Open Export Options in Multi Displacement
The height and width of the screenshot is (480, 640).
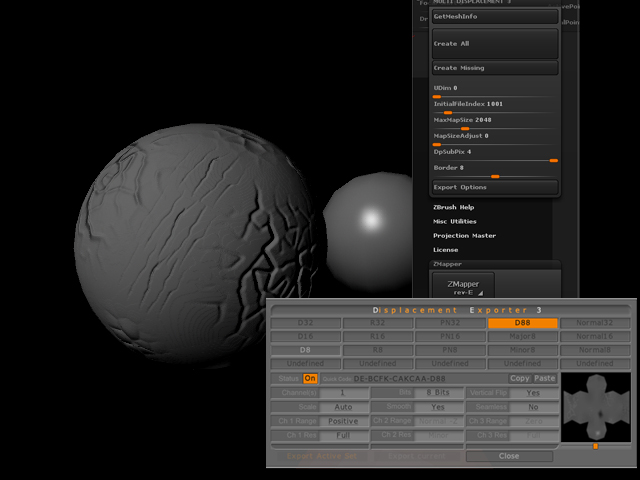[x=495, y=187]
